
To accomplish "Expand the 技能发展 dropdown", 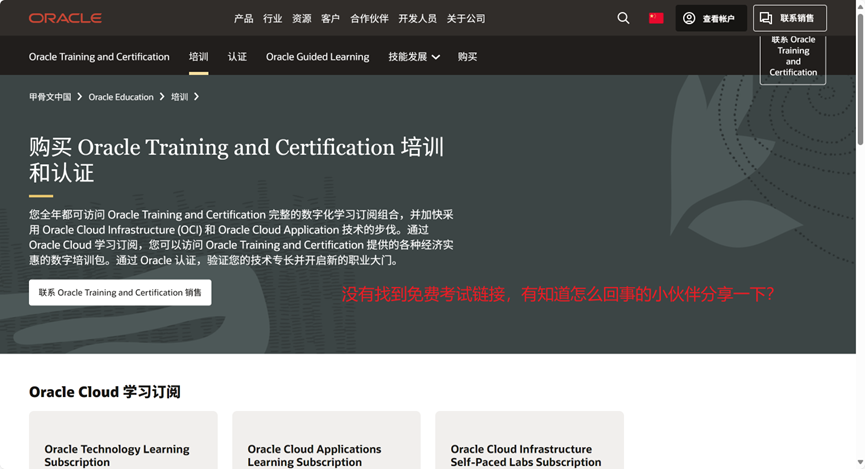I will point(414,57).
